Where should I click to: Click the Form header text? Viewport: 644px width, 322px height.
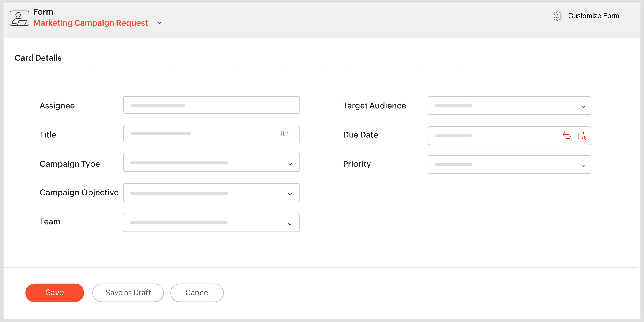pyautogui.click(x=43, y=12)
